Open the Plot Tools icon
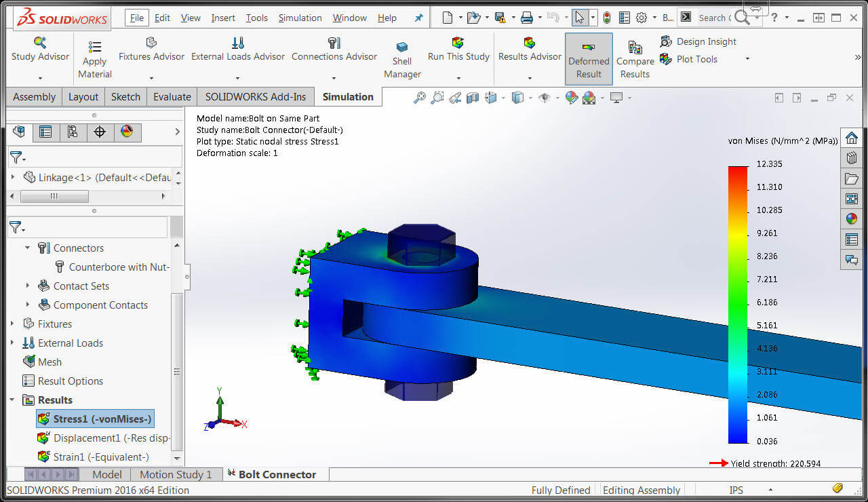Image resolution: width=868 pixels, height=502 pixels. (666, 59)
